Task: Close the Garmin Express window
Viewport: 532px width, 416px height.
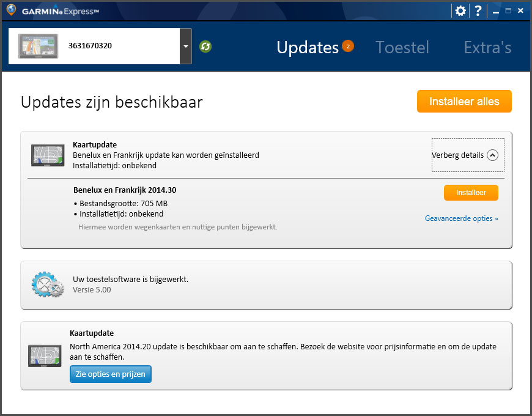Action: [x=520, y=11]
